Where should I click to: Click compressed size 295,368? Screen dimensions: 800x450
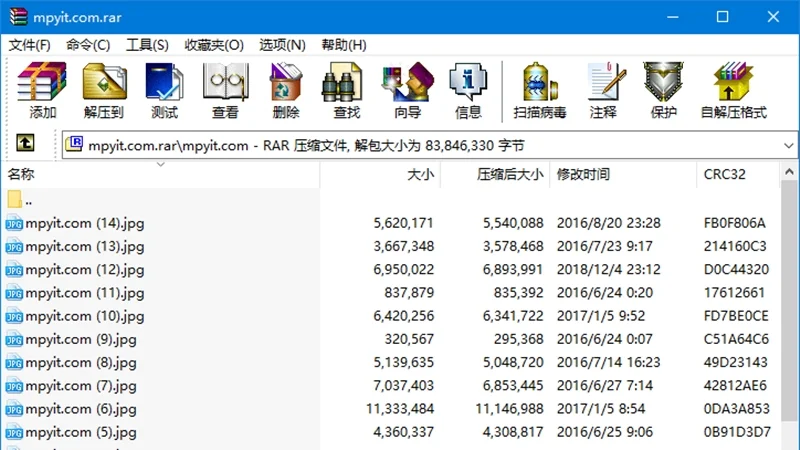coord(518,339)
